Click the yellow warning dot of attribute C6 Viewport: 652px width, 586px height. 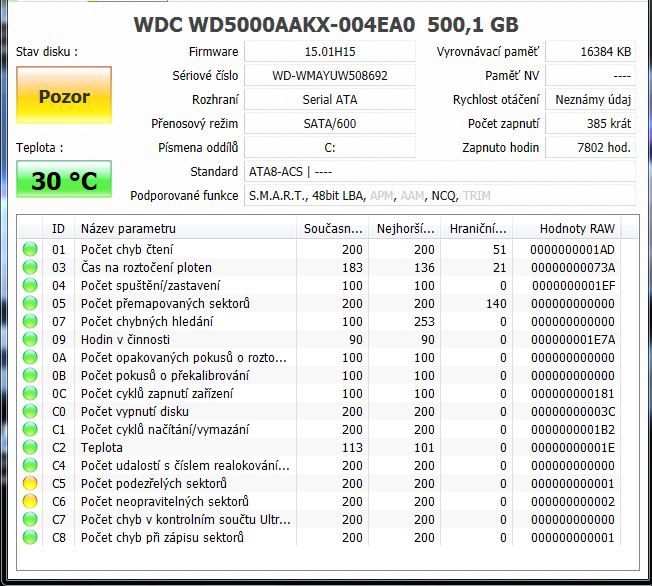30,501
